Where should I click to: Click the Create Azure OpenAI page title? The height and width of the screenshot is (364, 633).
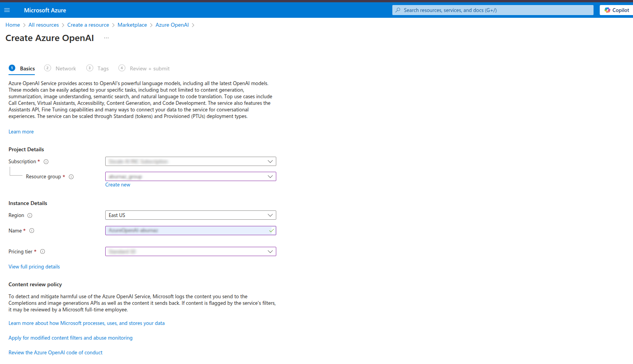(x=50, y=38)
